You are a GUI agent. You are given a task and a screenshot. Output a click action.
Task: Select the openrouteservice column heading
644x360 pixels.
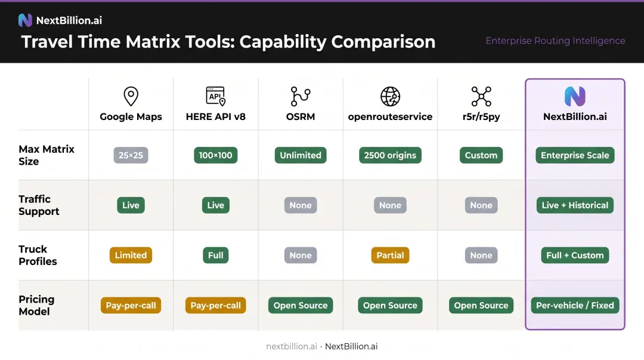point(390,116)
